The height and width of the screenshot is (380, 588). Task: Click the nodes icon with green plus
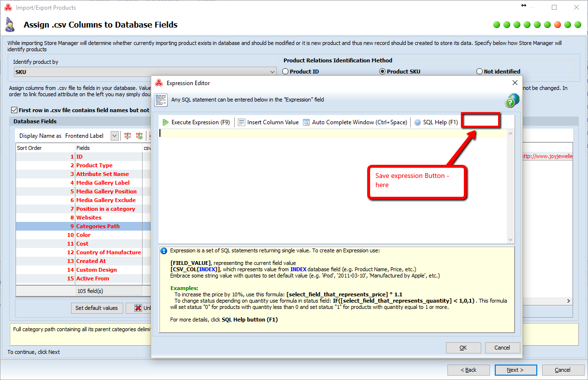139,136
